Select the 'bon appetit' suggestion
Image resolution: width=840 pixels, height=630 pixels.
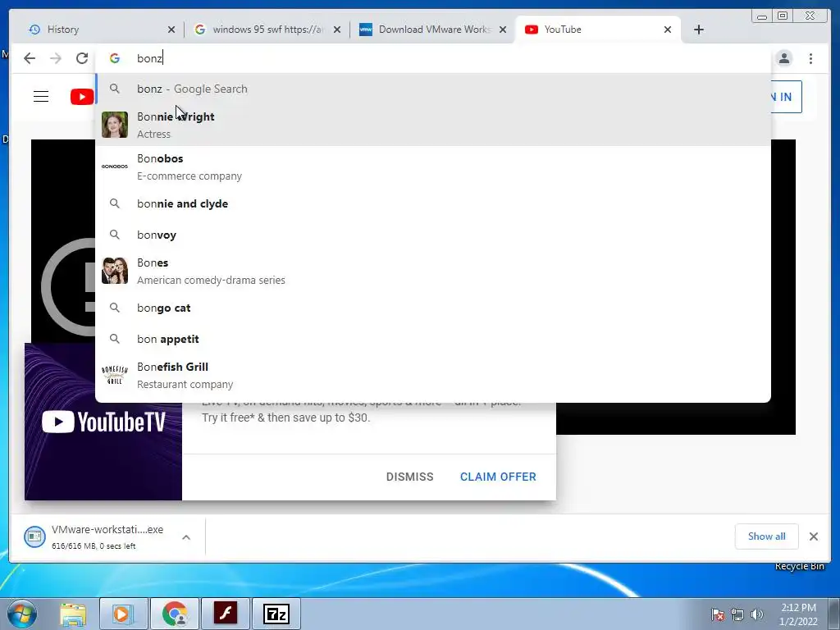point(433,339)
